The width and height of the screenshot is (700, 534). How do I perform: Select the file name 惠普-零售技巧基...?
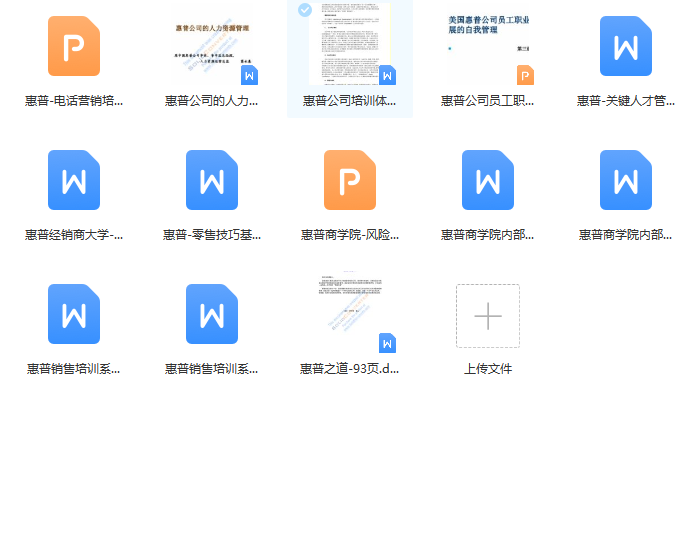click(212, 235)
